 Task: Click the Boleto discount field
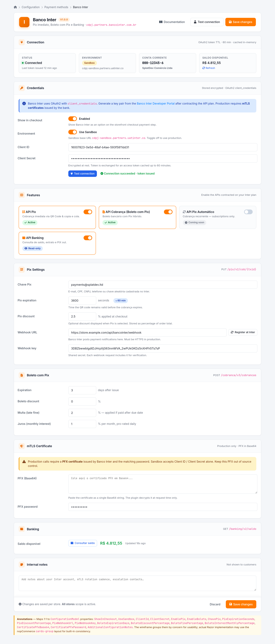coord(82,402)
